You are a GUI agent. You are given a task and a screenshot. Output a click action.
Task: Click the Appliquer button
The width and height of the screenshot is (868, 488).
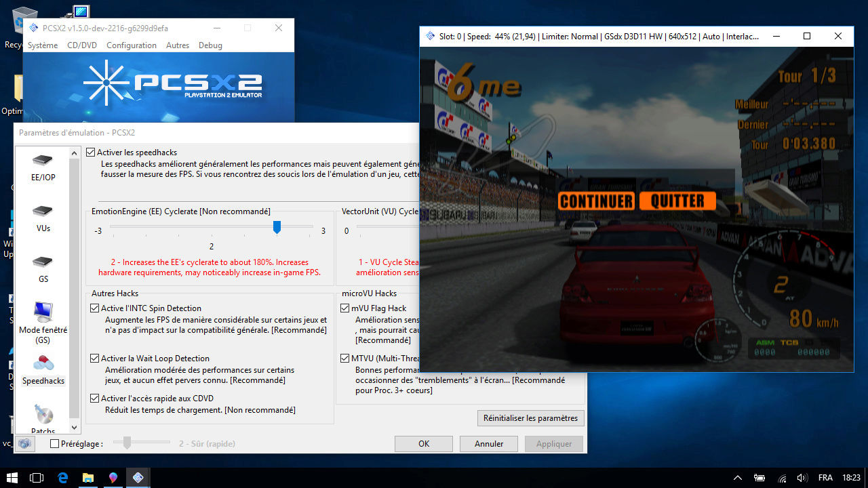[554, 444]
